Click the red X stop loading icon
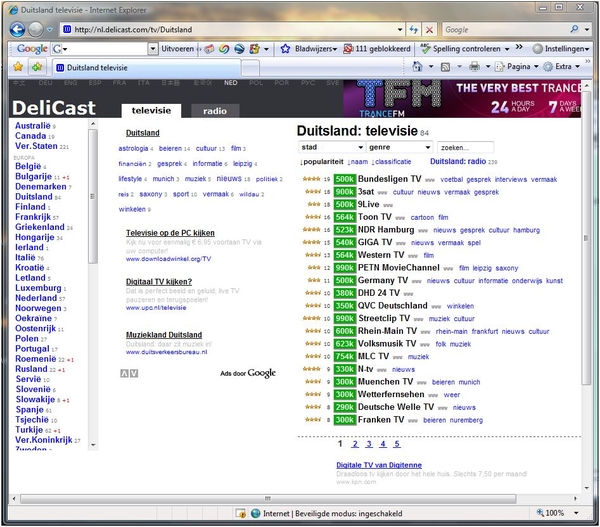 [x=429, y=29]
